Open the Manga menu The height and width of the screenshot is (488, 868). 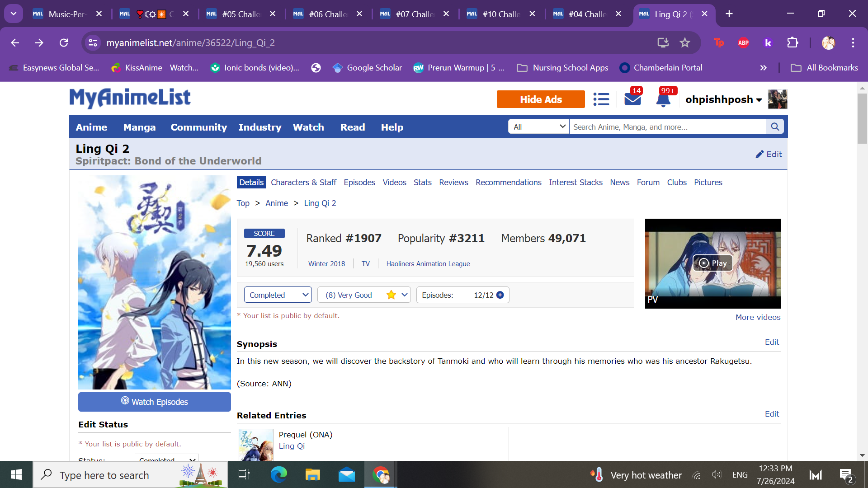[x=139, y=127]
